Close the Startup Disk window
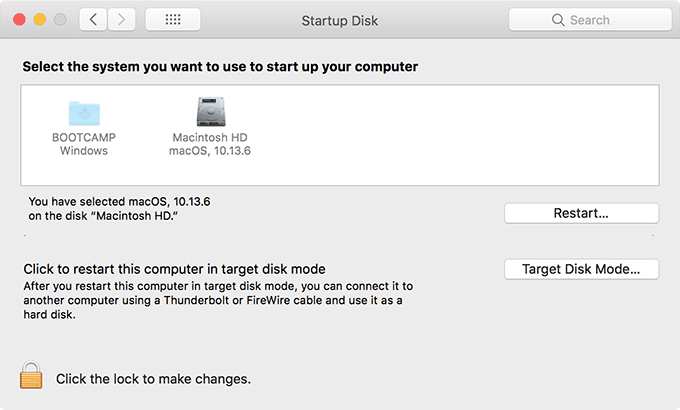The height and width of the screenshot is (410, 680). pyautogui.click(x=19, y=20)
